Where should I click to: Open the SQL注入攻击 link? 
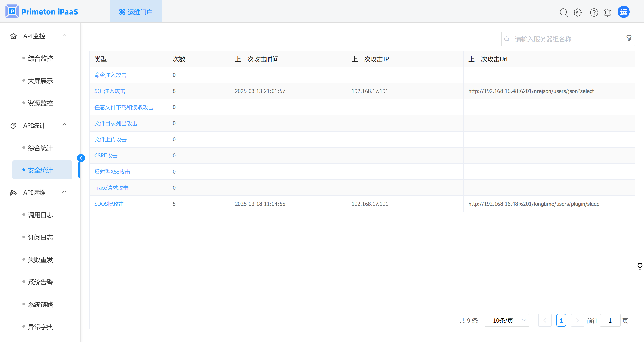110,91
